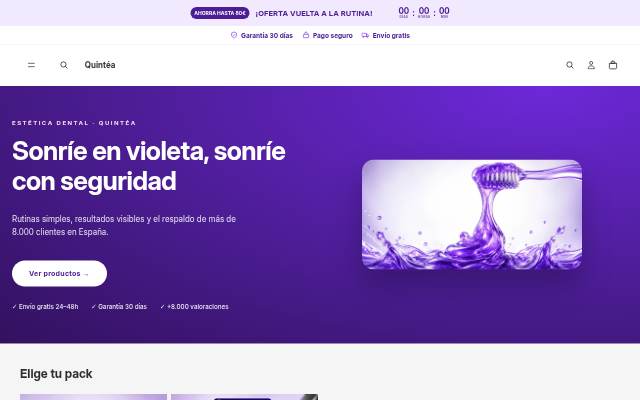This screenshot has height=400, width=640.
Task: Click the truck icon next to Envío gratis
Action: pyautogui.click(x=365, y=36)
